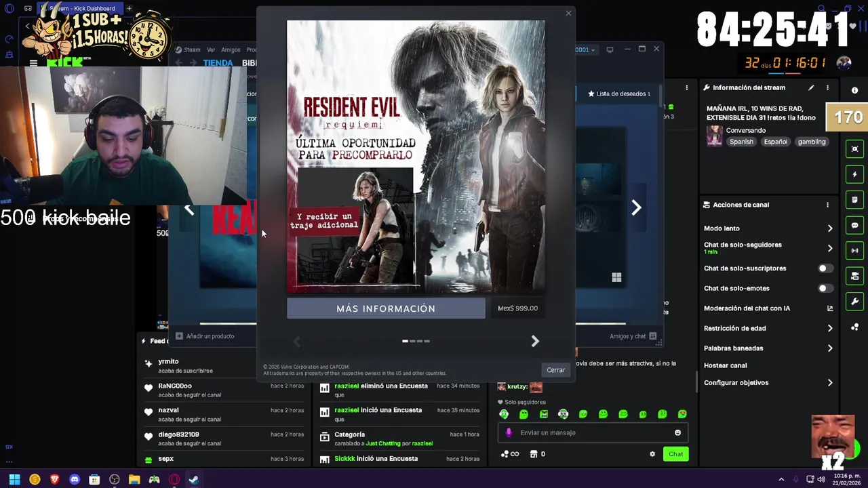This screenshot has height=488, width=868.
Task: Click Añadir un producto in Steam
Action: [205, 336]
